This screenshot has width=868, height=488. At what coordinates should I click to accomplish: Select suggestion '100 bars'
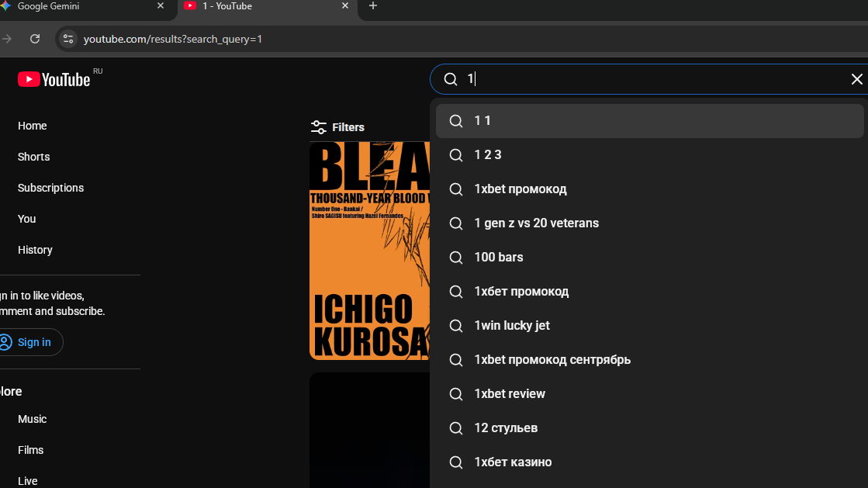point(650,258)
